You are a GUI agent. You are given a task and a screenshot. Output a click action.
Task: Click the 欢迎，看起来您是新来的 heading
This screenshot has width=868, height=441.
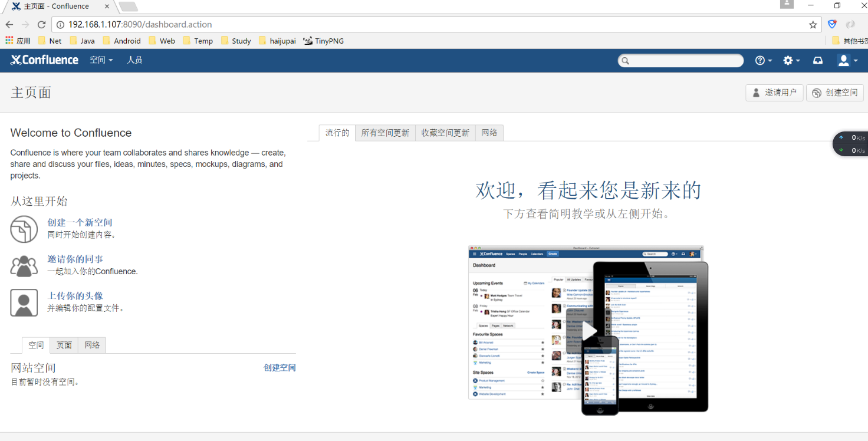[588, 190]
